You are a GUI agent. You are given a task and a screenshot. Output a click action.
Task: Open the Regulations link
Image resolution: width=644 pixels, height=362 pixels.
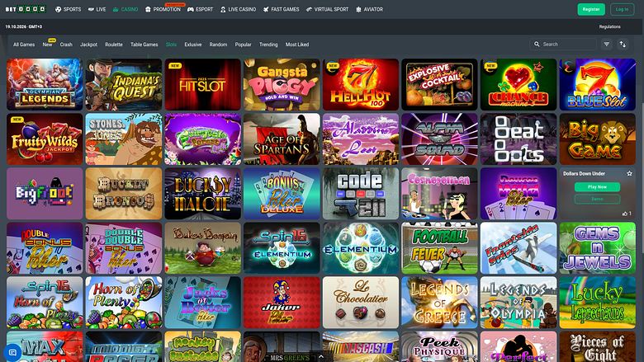click(x=609, y=26)
